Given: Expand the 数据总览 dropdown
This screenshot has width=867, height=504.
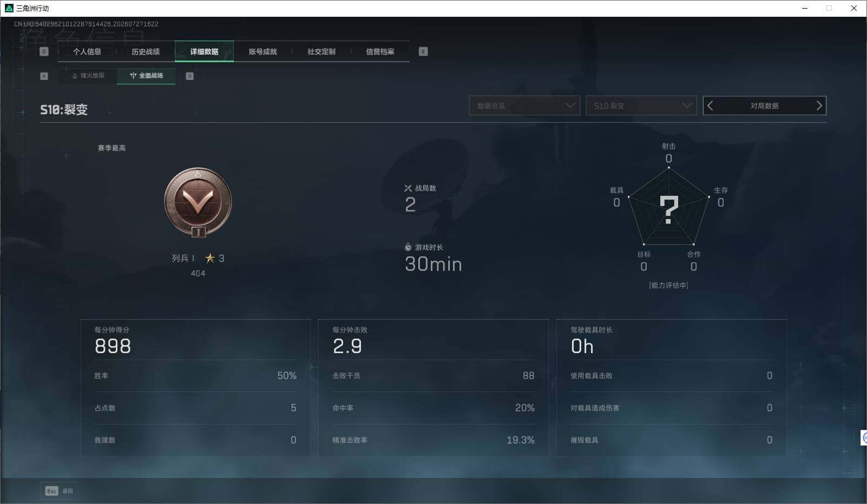Looking at the screenshot, I should point(524,105).
